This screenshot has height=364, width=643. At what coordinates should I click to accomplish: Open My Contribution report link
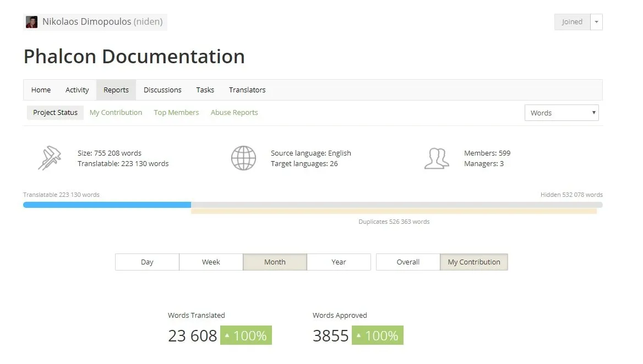click(x=116, y=113)
